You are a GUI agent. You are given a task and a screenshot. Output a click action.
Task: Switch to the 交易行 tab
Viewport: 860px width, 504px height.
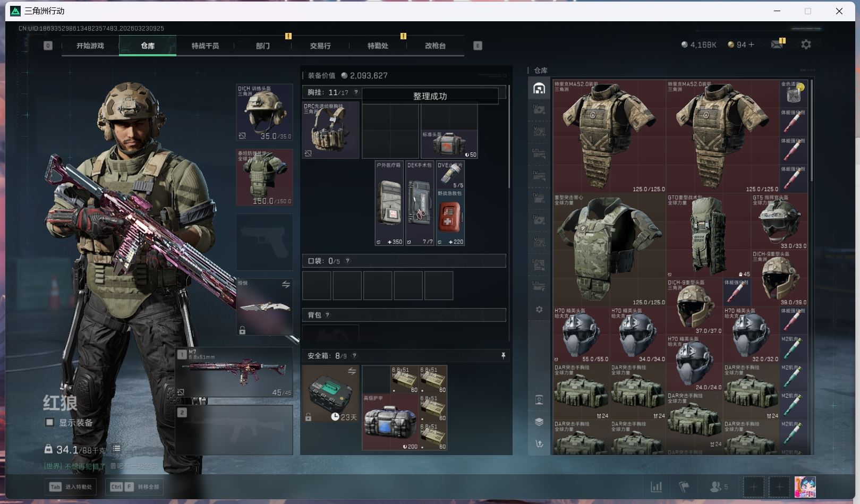(x=320, y=46)
